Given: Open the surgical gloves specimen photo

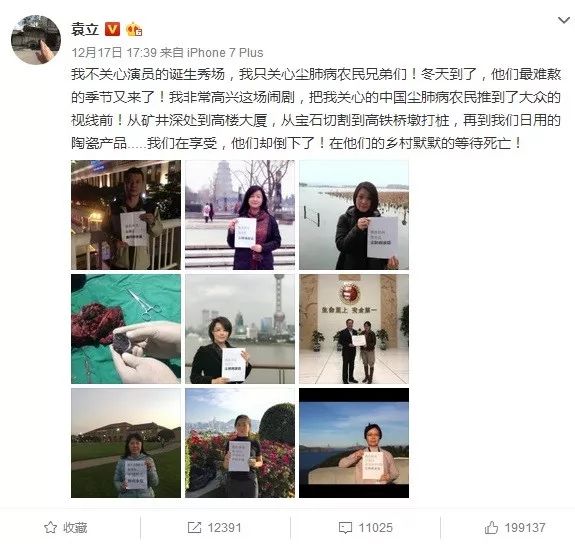Looking at the screenshot, I should [126, 329].
